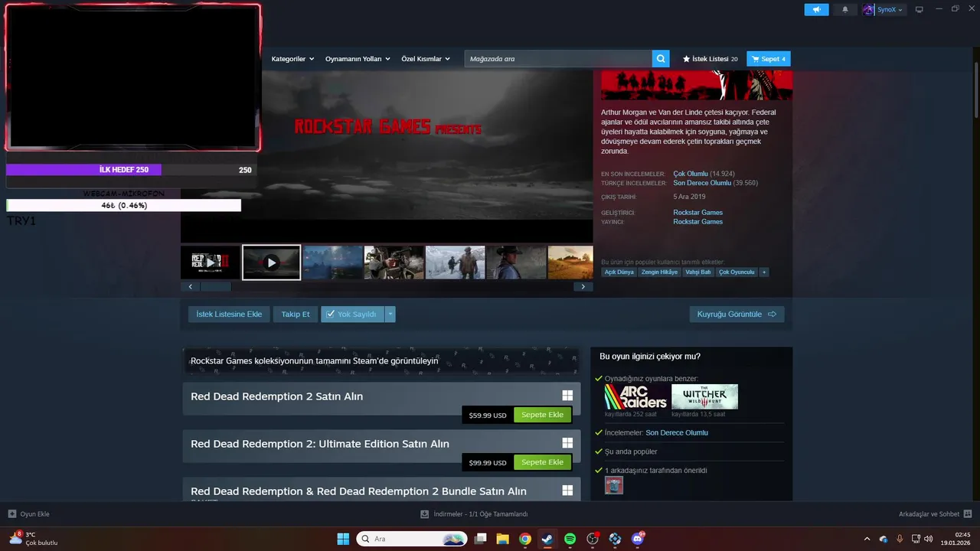
Task: Click Windows icon on Red Dead Redemption 2 row
Action: pos(567,396)
